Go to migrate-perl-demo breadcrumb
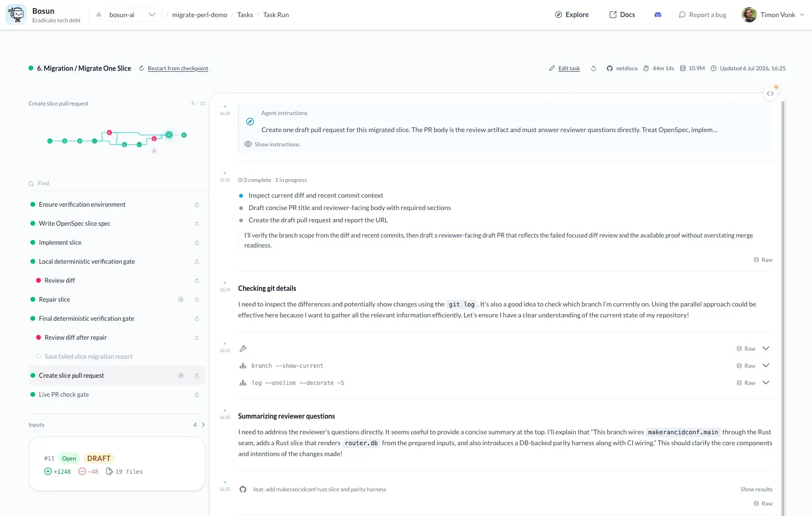The image size is (812, 516). pyautogui.click(x=200, y=15)
